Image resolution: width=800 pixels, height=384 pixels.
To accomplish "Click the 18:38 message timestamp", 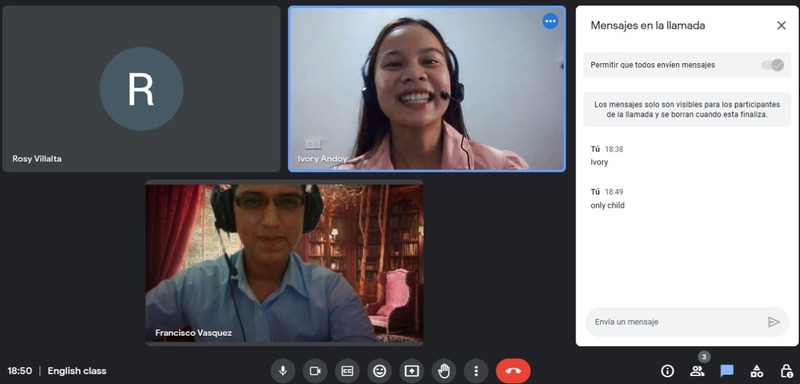I will point(614,149).
